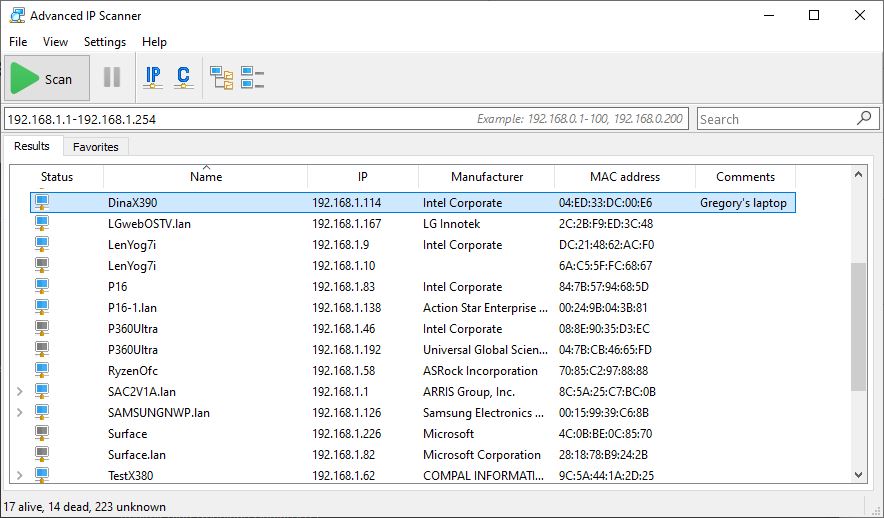Click "ARRIS Group, Inc." manufacturer cell
Viewport: 884px width, 518px height.
469,392
